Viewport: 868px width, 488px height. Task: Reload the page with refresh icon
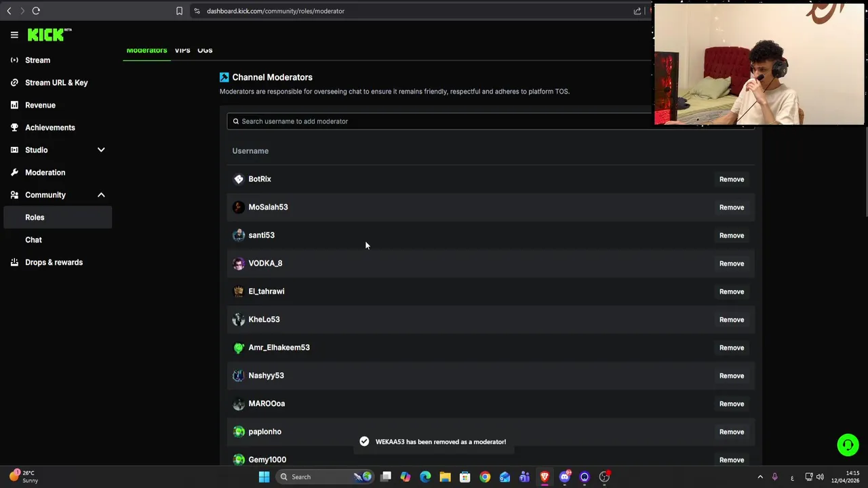(36, 11)
